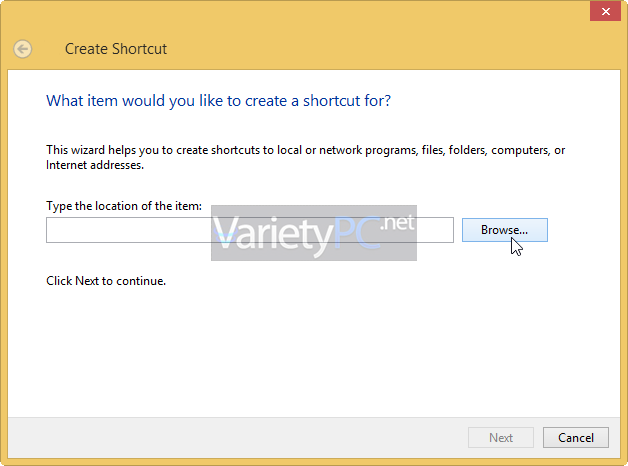Click the "Create Shortcut" title text

pos(116,49)
